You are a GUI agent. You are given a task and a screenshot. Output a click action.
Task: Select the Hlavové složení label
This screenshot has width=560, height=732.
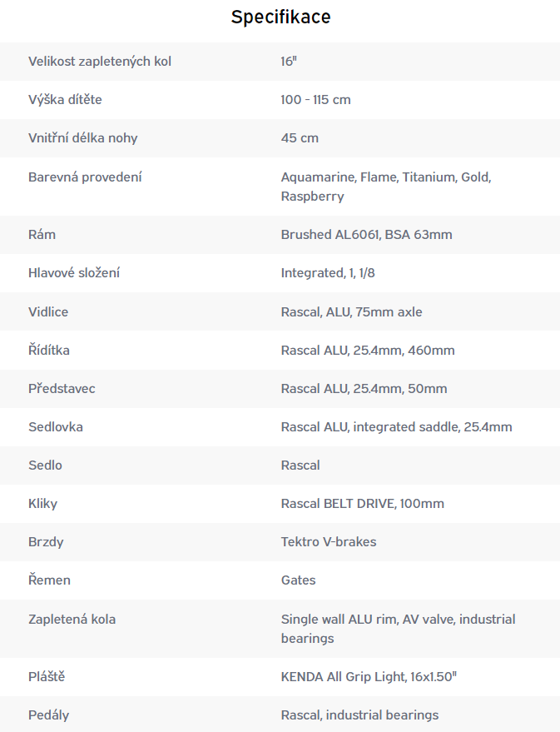(74, 272)
